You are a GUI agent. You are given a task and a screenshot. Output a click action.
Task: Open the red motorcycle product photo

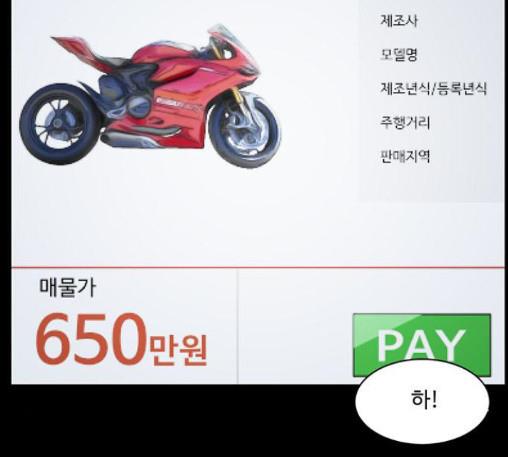click(x=150, y=96)
